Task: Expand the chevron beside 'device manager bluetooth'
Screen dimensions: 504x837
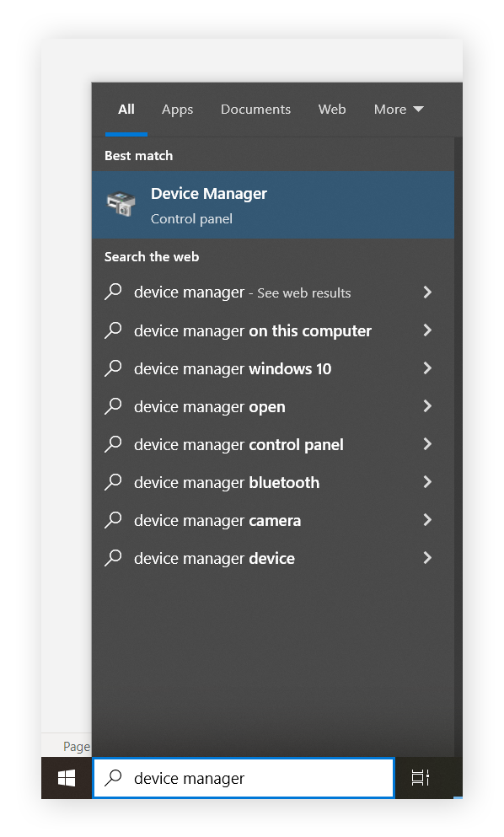Action: [427, 482]
